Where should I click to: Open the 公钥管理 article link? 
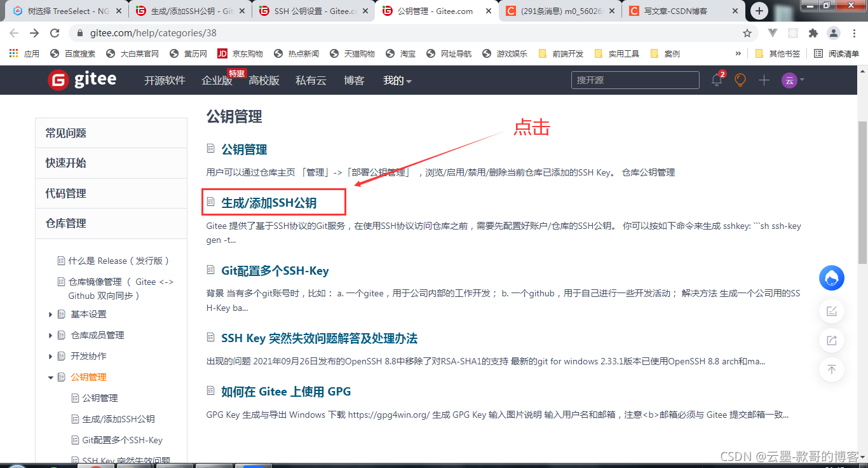click(244, 149)
